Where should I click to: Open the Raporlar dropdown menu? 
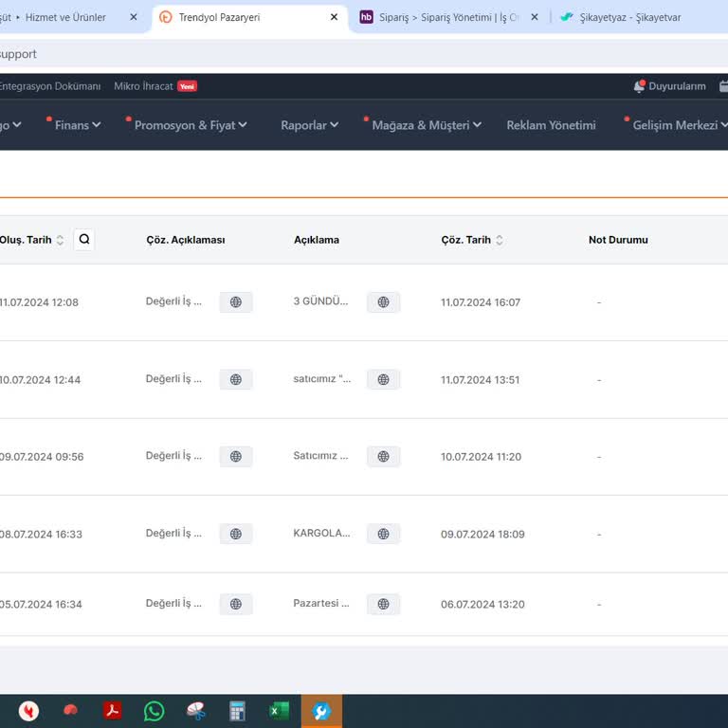tap(309, 125)
